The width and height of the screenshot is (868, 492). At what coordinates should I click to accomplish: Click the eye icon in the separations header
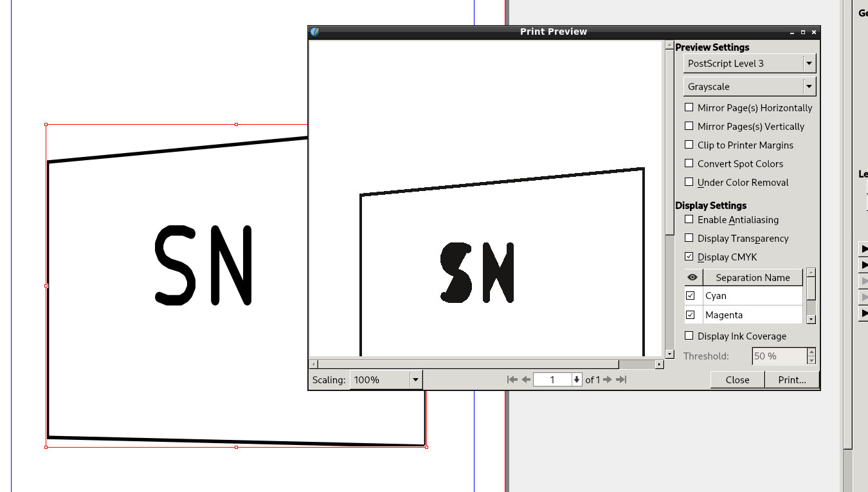pos(692,278)
